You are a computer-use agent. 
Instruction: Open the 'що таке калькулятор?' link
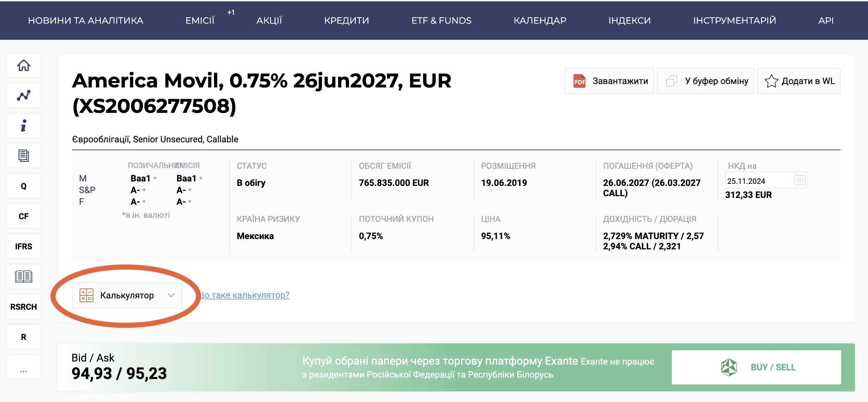tap(245, 295)
